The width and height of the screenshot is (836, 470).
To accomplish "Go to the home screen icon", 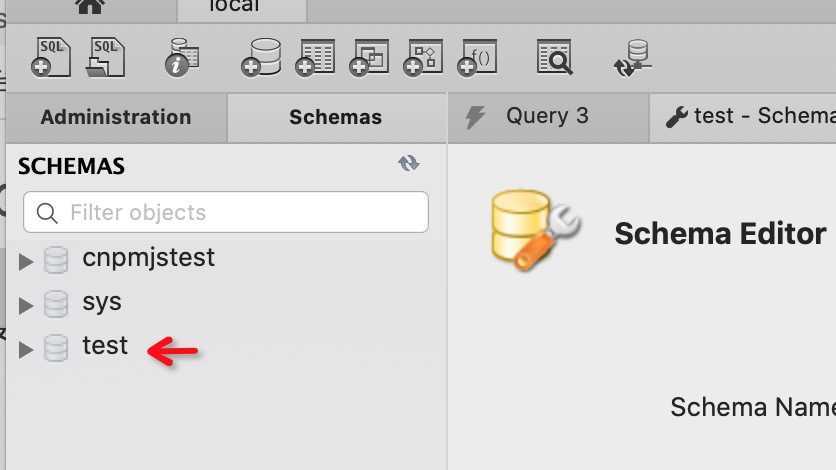I will pos(90,7).
